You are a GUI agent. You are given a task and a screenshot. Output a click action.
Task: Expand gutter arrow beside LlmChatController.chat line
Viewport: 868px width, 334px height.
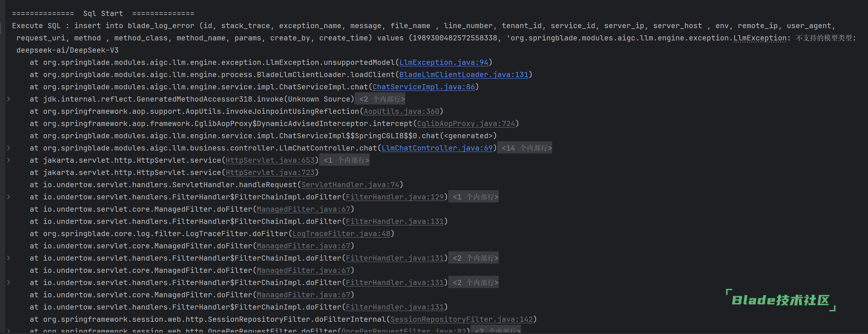click(x=9, y=148)
